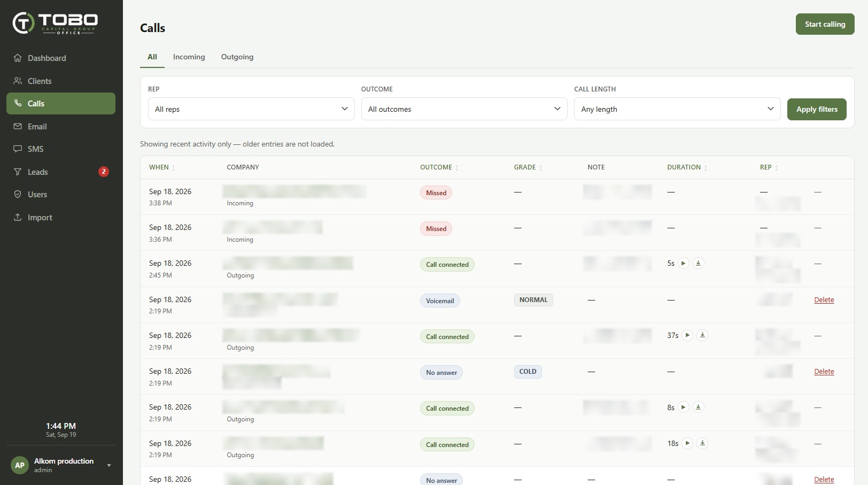Switch to the Incoming tab
Screen dimensions: 868x485
[x=189, y=57]
